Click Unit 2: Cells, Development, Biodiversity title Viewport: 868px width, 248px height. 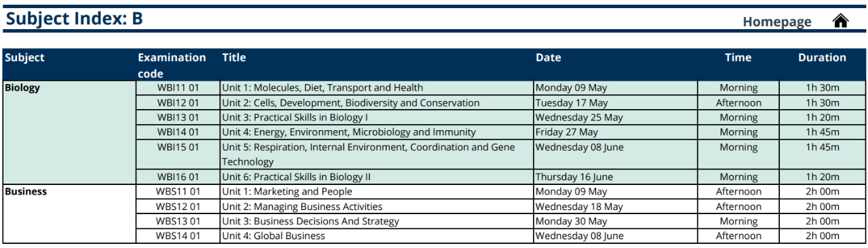(x=351, y=103)
